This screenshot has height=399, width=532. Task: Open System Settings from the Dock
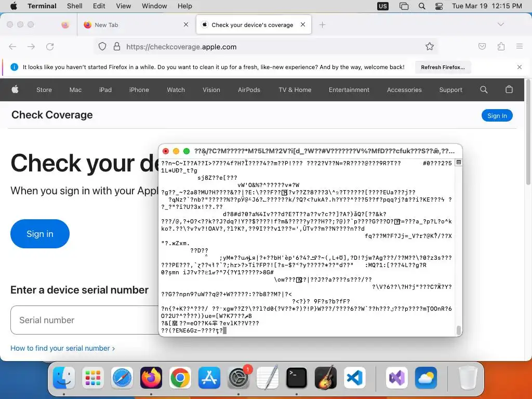point(238,378)
